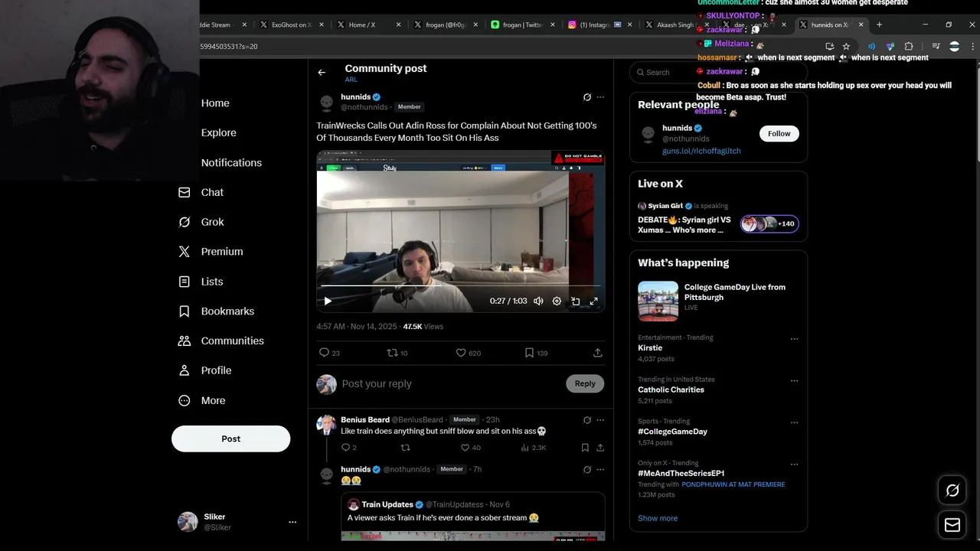Viewport: 980px width, 551px height.
Task: Open more options for #CollegeGameDay trend
Action: [794, 422]
